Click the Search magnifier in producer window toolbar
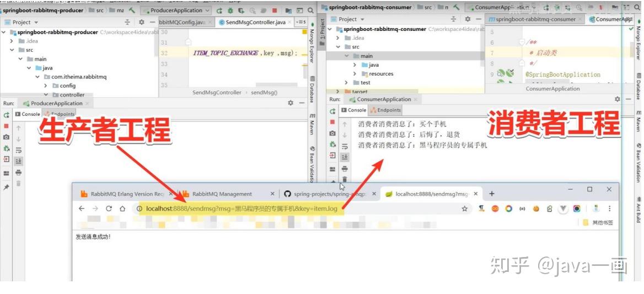The height and width of the screenshot is (294, 644). pyautogui.click(x=312, y=10)
